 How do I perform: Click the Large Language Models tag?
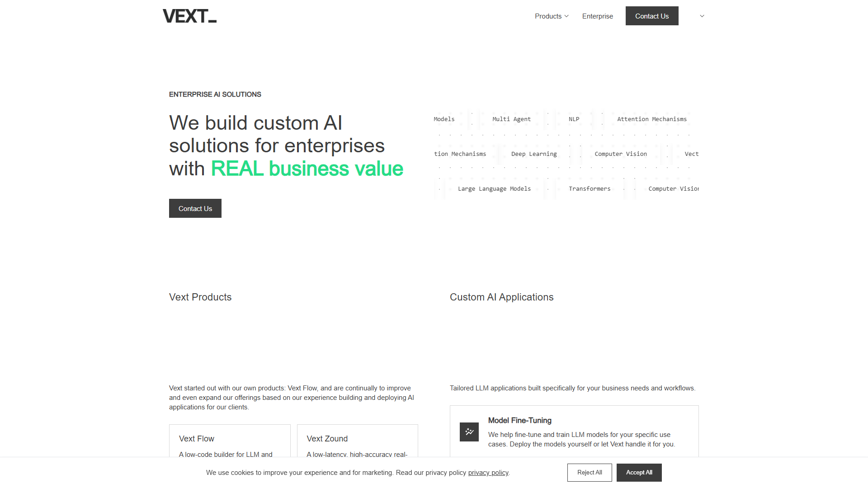tap(495, 189)
